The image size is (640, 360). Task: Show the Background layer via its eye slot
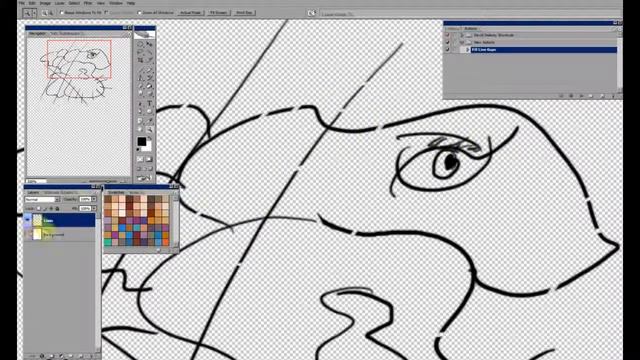pos(28,234)
